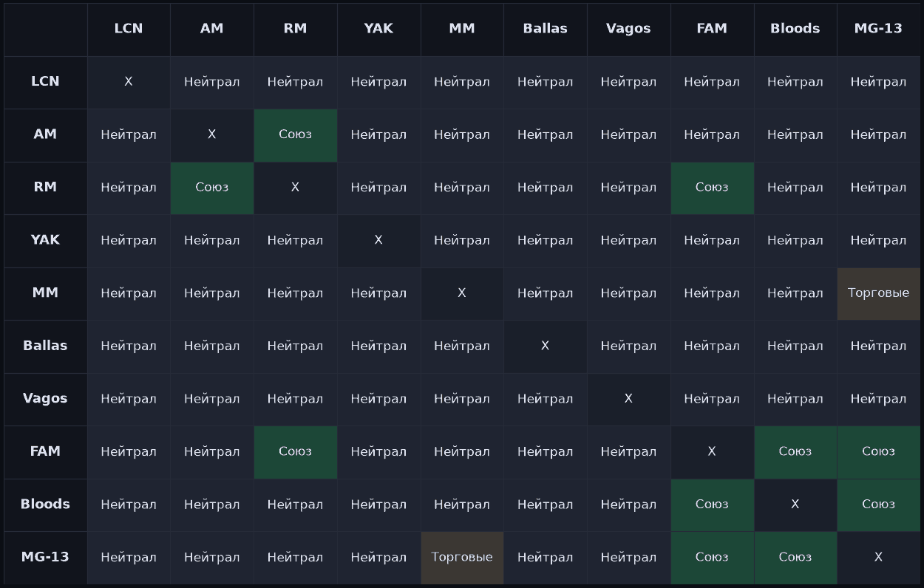Click the Vagos row header
The image size is (924, 588).
pos(45,399)
